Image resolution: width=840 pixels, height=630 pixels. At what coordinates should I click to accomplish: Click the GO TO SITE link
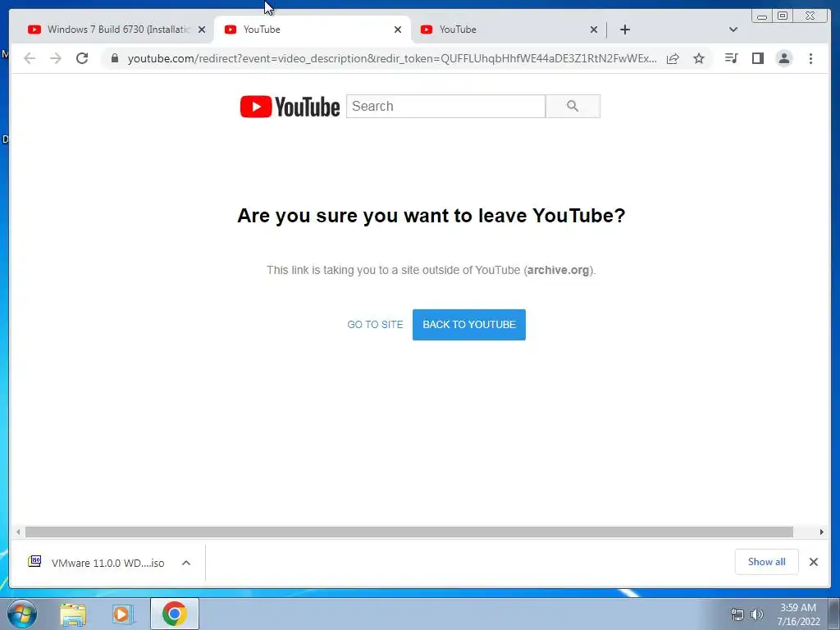375,325
